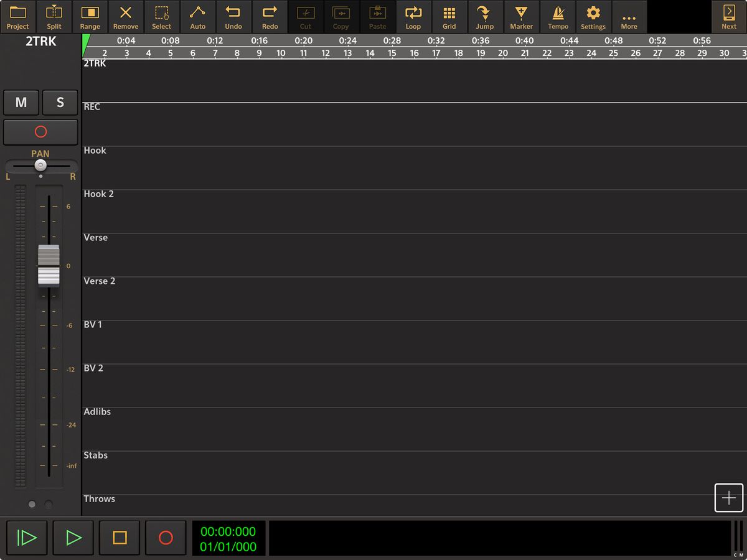This screenshot has width=747, height=560.
Task: Select the Split tool
Action: click(54, 17)
